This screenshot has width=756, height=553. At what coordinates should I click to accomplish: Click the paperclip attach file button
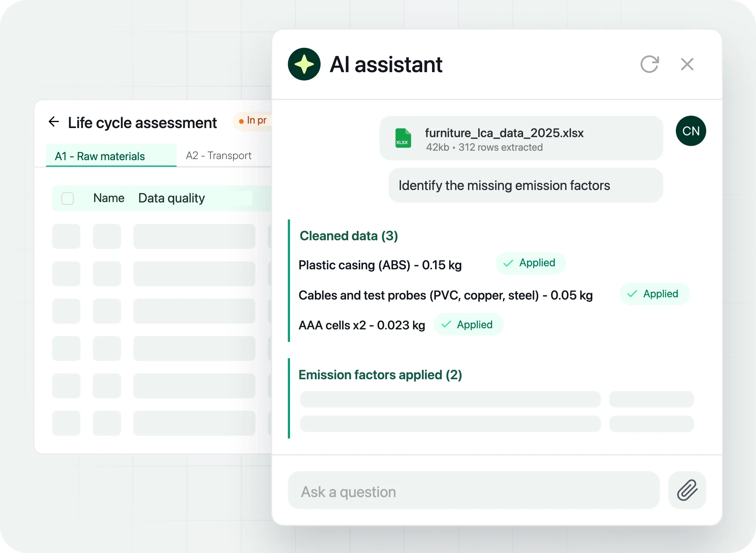(x=687, y=490)
